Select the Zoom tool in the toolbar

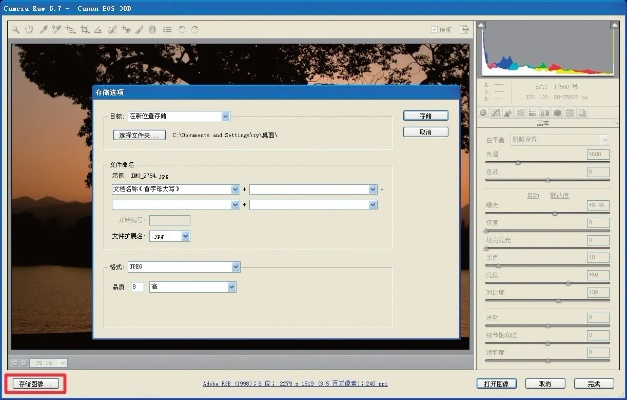(x=16, y=30)
